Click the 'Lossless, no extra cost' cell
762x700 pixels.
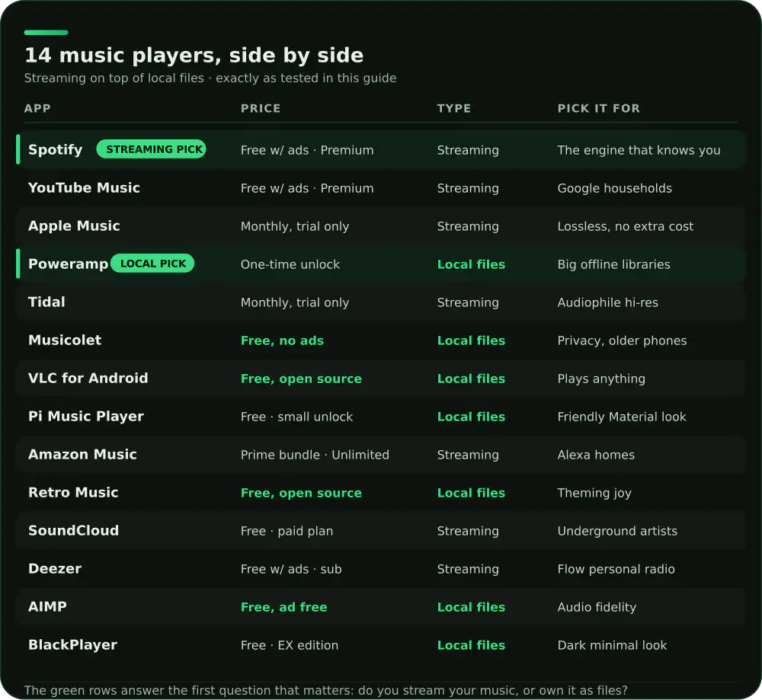626,226
